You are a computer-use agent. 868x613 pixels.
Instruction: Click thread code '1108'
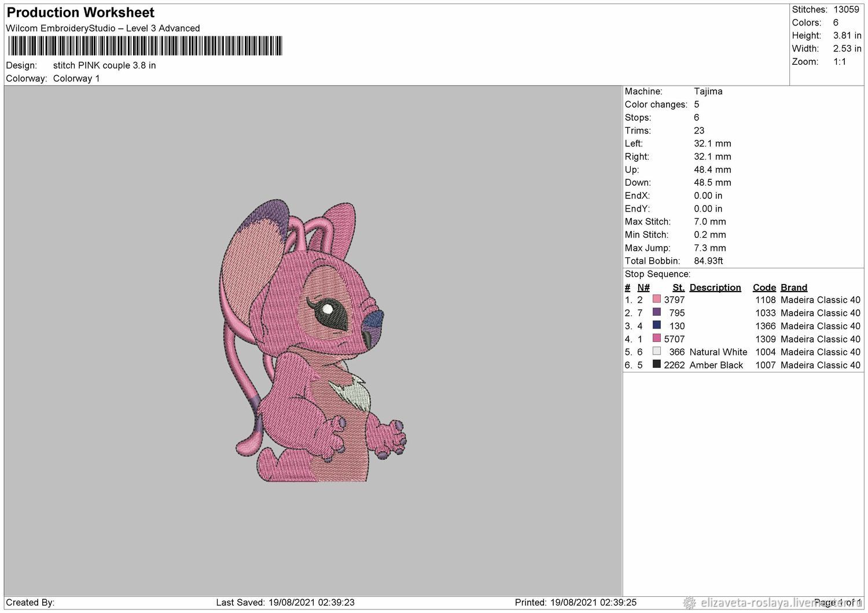click(x=765, y=300)
